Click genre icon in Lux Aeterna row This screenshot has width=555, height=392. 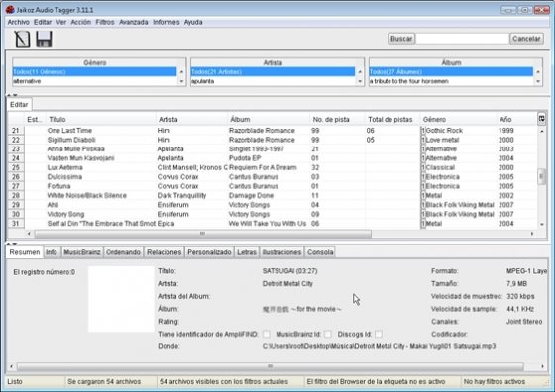click(x=423, y=167)
